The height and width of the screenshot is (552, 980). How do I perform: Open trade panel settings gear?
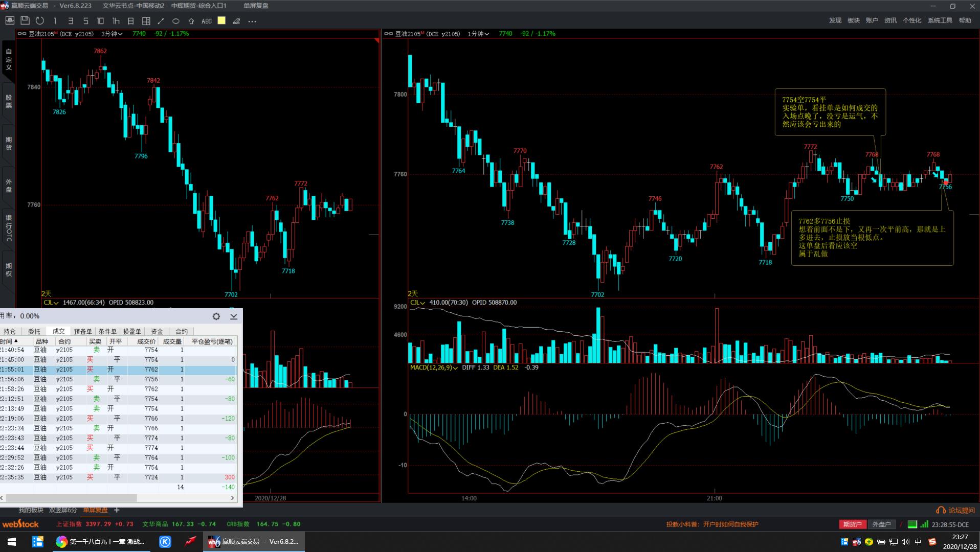point(216,316)
